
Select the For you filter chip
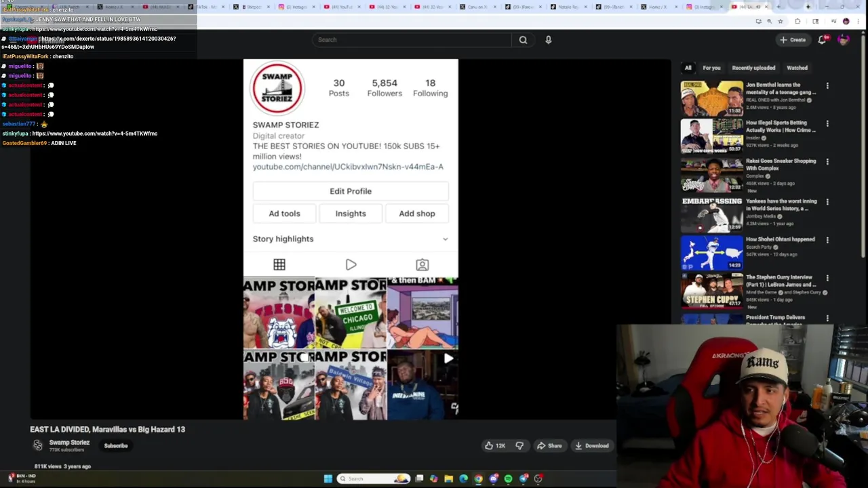(711, 68)
